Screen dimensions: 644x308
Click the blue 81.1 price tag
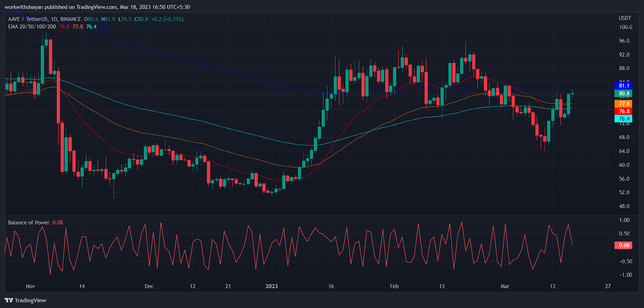click(623, 85)
